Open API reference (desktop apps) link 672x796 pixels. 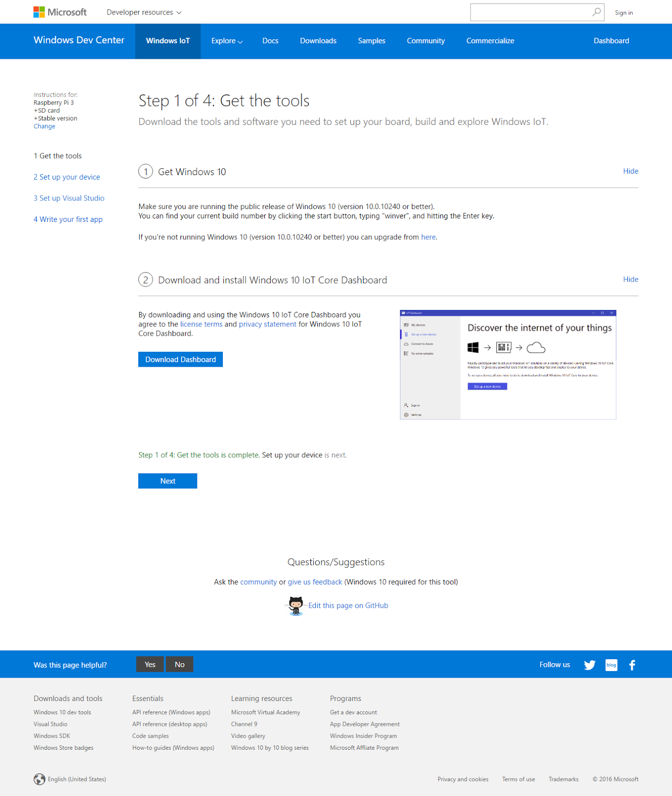(x=170, y=724)
